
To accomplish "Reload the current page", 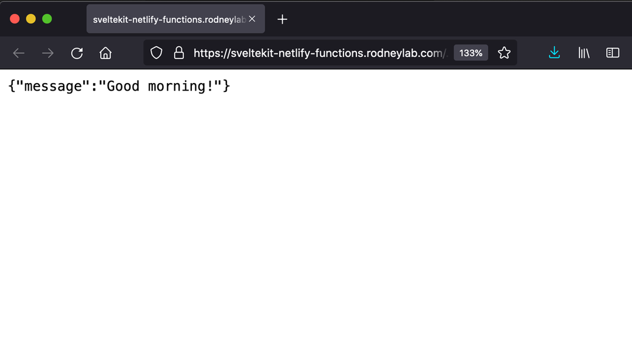I will (x=77, y=53).
